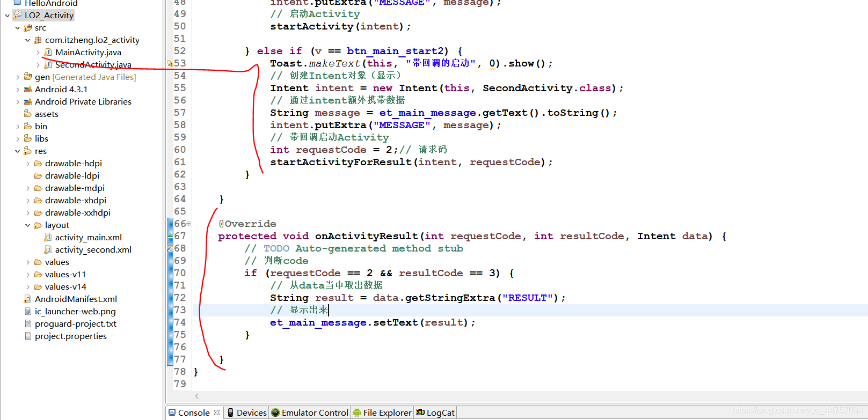Close the Console view tab
The width and height of the screenshot is (868, 420).
[x=217, y=412]
